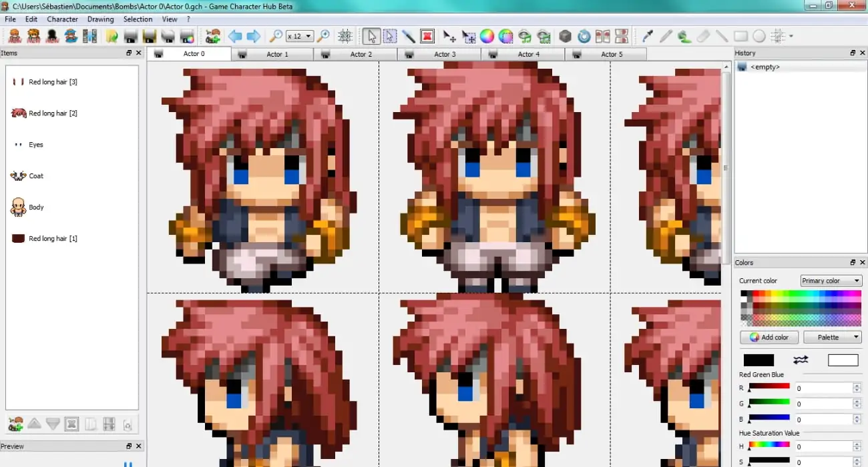Click the vertical flip mirror icon
The height and width of the screenshot is (467, 868).
click(622, 36)
